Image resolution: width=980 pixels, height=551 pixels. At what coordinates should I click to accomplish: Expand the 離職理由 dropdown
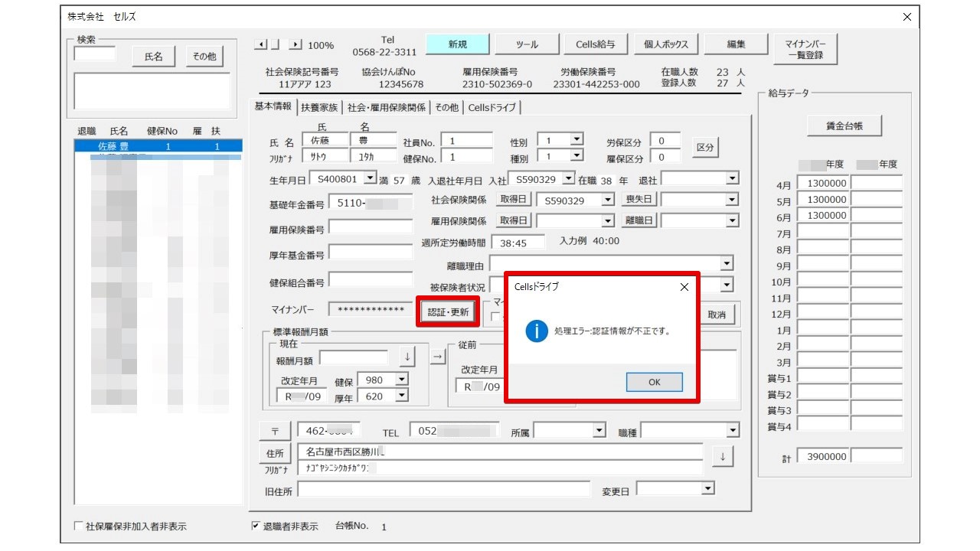727,263
